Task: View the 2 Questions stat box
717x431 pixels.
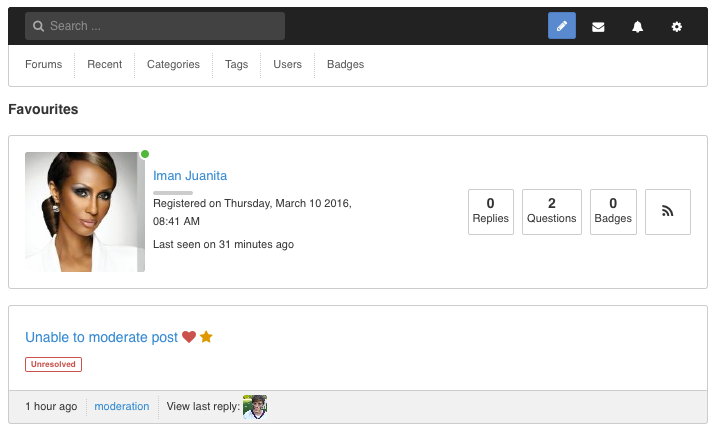Action: 552,212
